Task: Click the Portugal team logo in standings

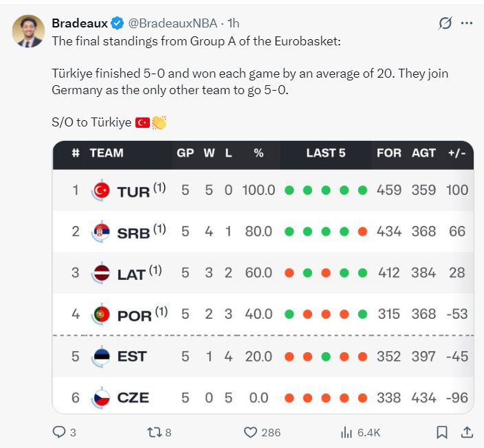Action: (101, 315)
